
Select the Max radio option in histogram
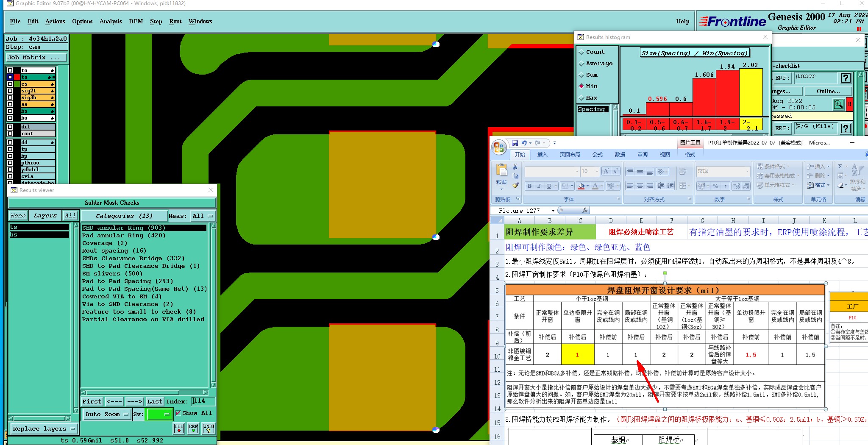(581, 98)
